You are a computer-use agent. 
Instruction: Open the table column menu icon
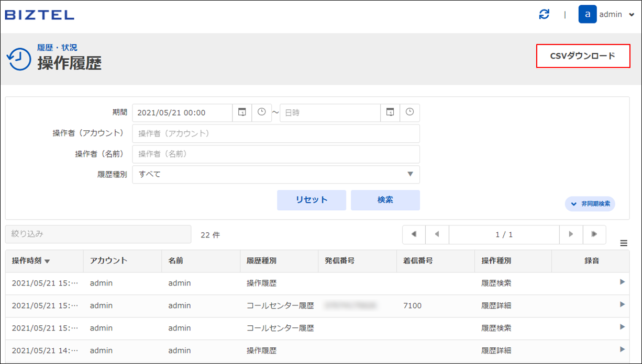click(x=624, y=243)
